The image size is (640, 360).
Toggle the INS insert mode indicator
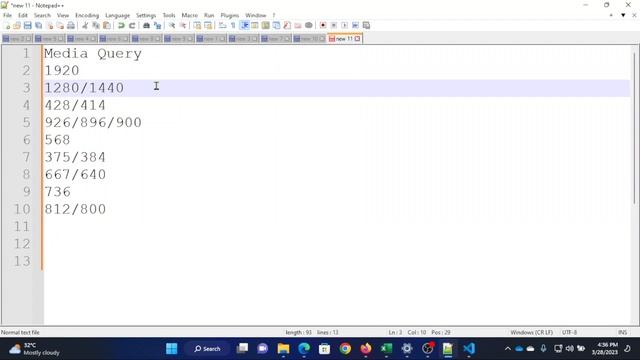point(622,333)
